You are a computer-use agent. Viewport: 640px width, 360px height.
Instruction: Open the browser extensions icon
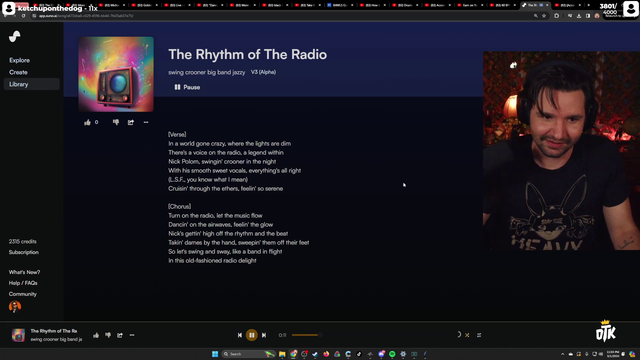click(556, 16)
